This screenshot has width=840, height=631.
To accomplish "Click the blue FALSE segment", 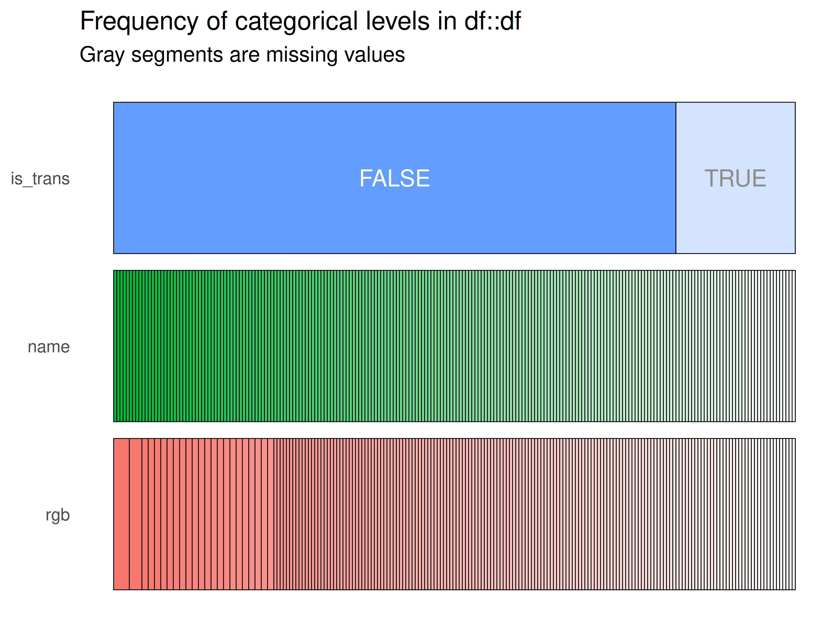I will point(395,178).
